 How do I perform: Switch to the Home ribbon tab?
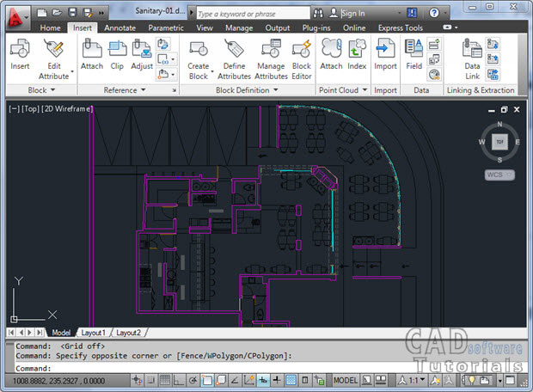point(50,28)
